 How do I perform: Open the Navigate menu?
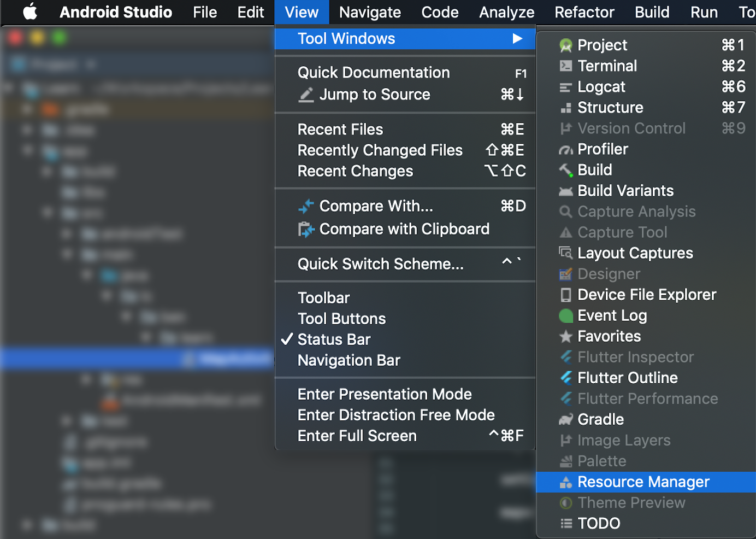370,12
